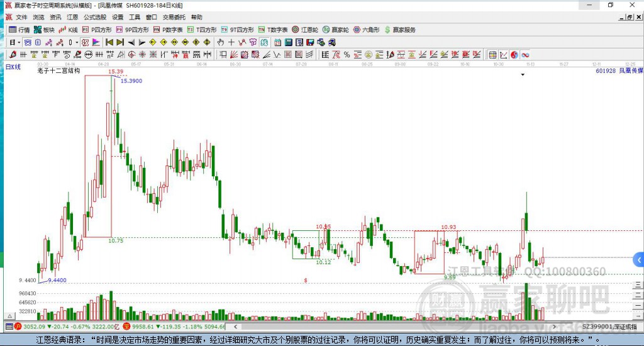Switch to the K线 candlestick chart
This screenshot has width=644, height=346.
click(68, 30)
